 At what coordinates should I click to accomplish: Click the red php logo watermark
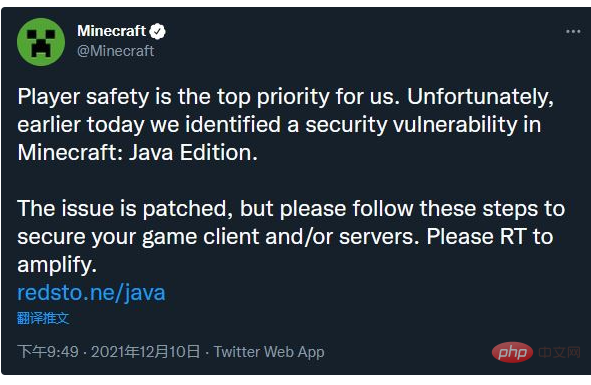(x=512, y=352)
